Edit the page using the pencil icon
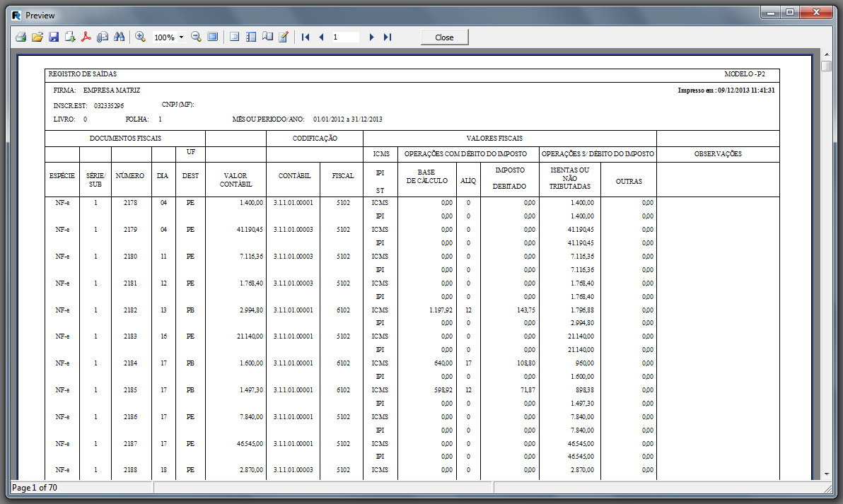Image resolution: width=843 pixels, height=504 pixels. click(x=284, y=37)
